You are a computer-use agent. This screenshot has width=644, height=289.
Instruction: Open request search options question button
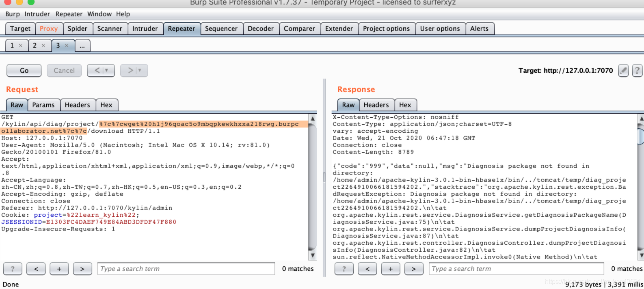click(13, 269)
